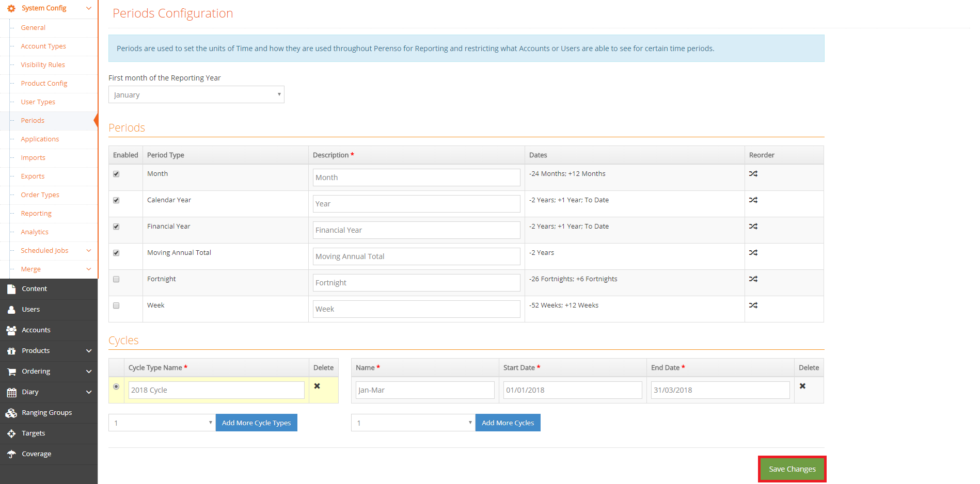Click the Fortnight description field

(x=416, y=283)
